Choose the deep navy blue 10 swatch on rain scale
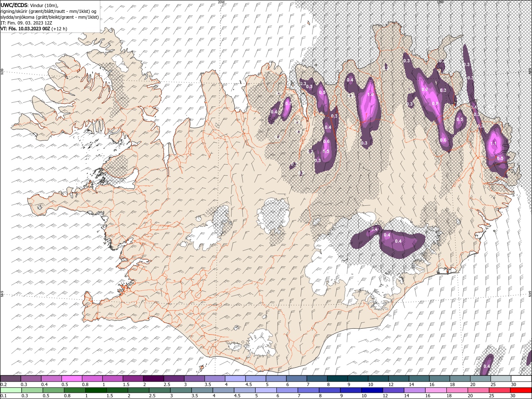The width and height of the screenshot is (532, 399). (372, 390)
